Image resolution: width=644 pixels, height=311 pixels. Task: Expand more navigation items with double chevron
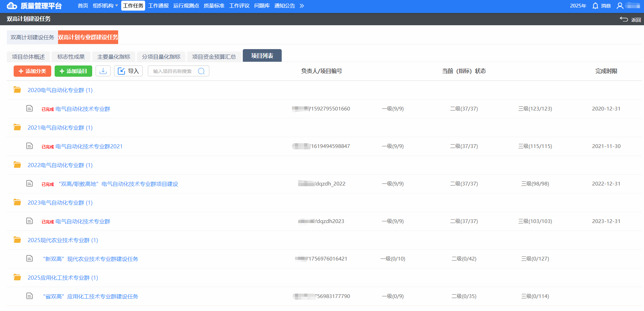pos(302,6)
